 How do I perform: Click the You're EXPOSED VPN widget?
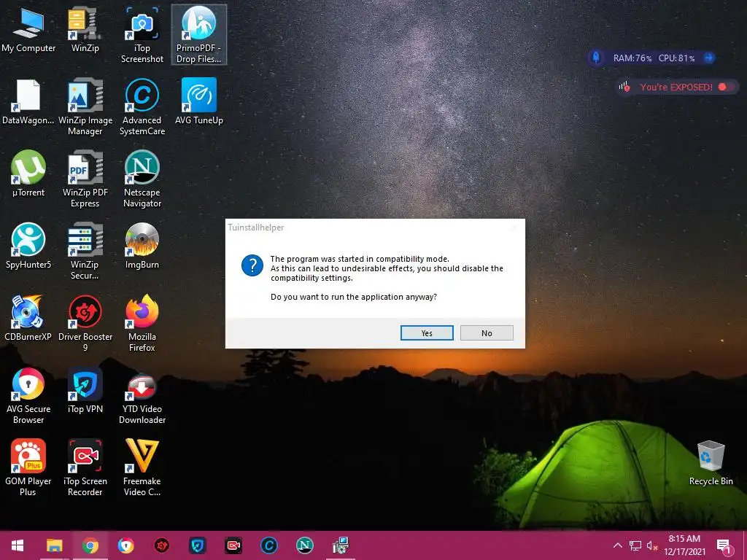(676, 87)
